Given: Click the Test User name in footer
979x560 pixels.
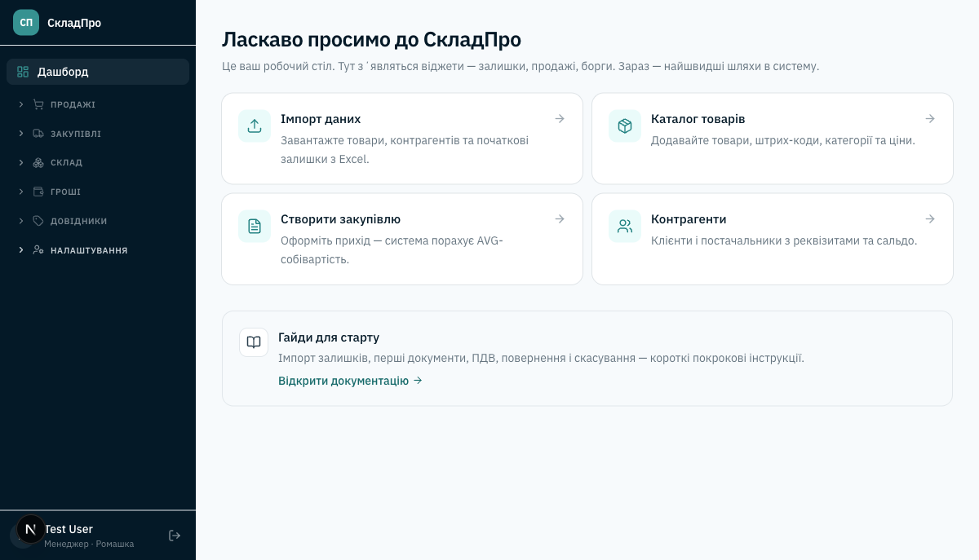Looking at the screenshot, I should pyautogui.click(x=69, y=529).
